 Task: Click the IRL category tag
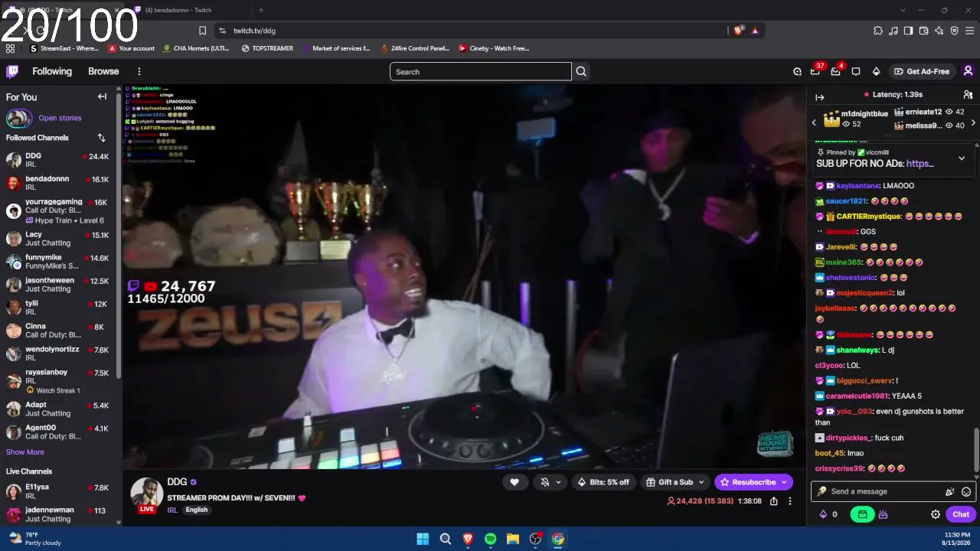click(x=173, y=510)
